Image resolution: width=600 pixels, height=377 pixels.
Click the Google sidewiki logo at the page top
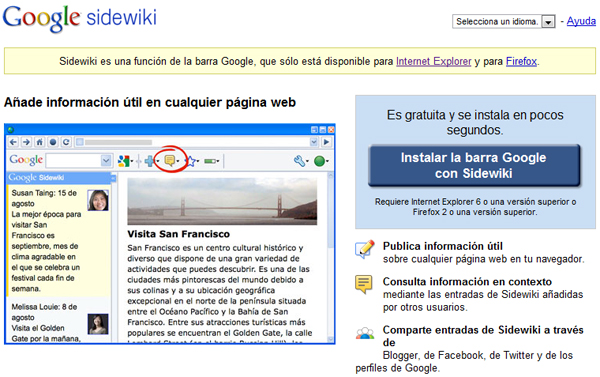pos(80,18)
